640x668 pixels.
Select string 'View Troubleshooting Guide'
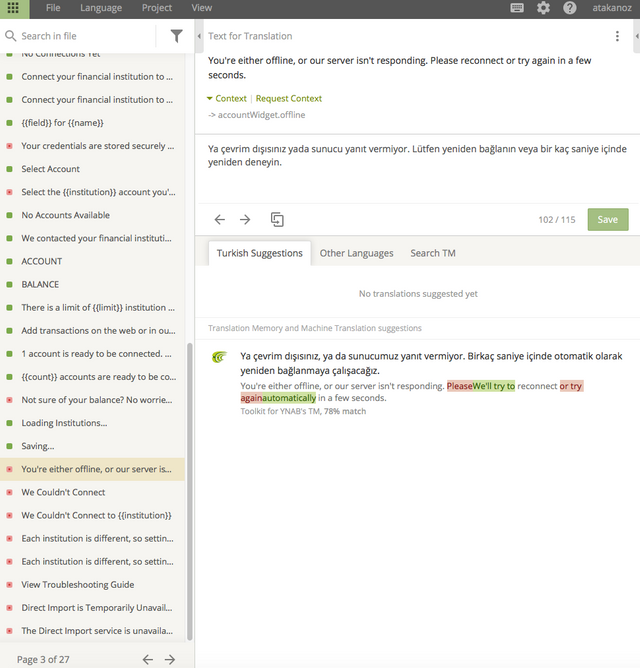click(x=92, y=584)
